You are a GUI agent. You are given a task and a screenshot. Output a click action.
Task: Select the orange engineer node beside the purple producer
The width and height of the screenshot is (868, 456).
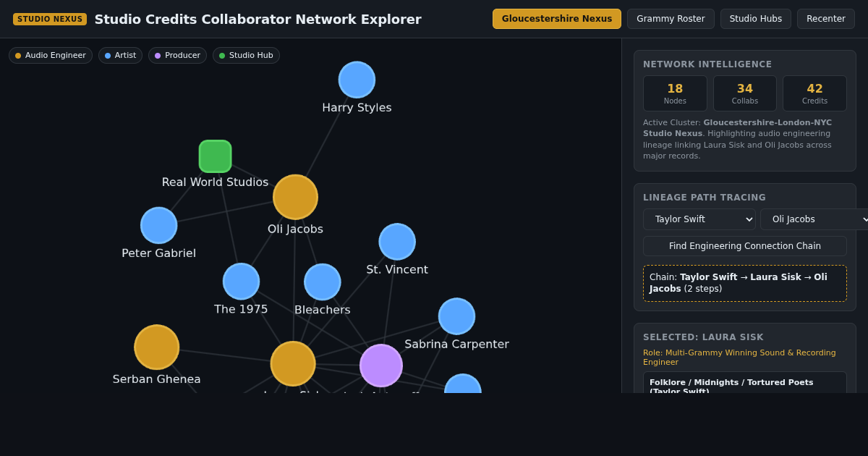[x=293, y=363]
